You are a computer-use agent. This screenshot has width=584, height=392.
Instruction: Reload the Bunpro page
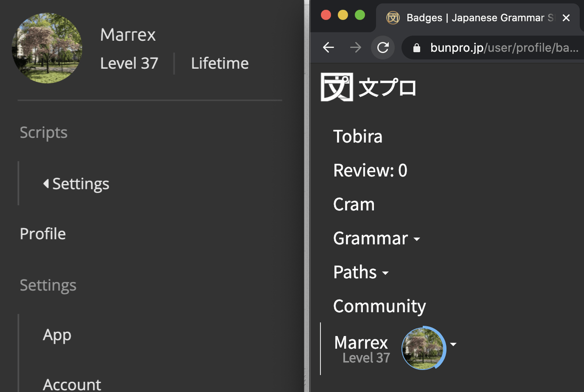coord(382,47)
